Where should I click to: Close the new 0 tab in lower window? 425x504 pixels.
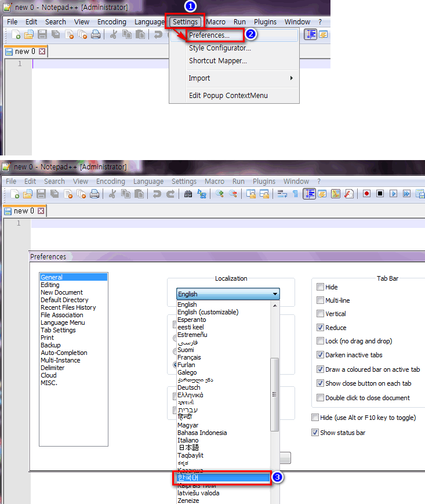click(x=41, y=211)
